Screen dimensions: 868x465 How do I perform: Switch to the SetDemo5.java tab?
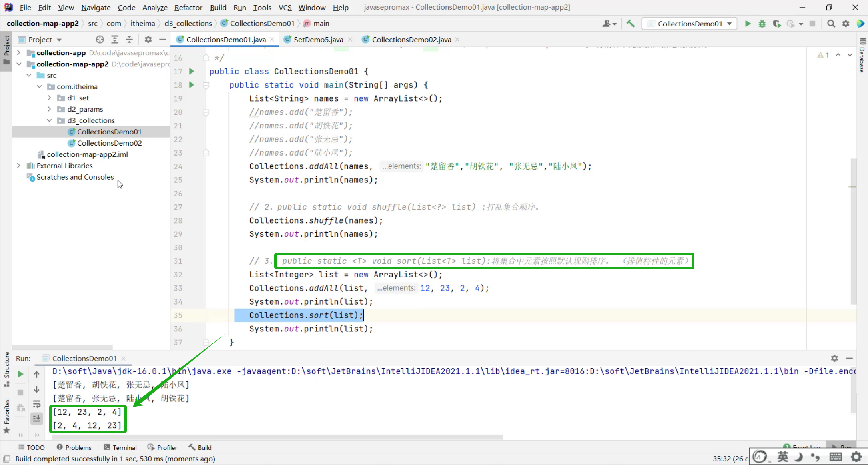click(318, 39)
